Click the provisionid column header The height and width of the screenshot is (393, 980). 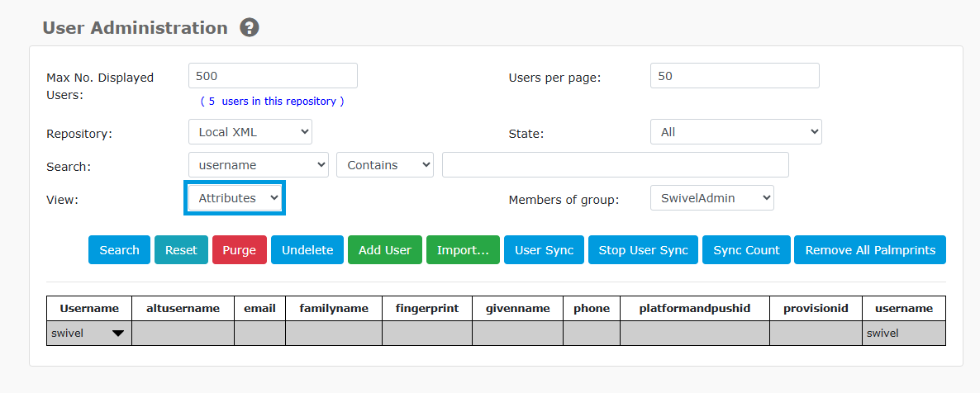tap(816, 309)
